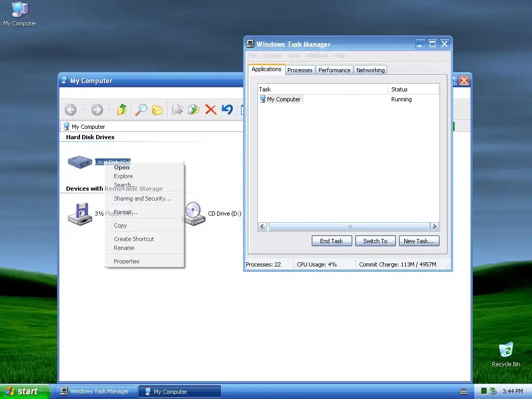
Task: Go up one folder level
Action: pyautogui.click(x=122, y=110)
